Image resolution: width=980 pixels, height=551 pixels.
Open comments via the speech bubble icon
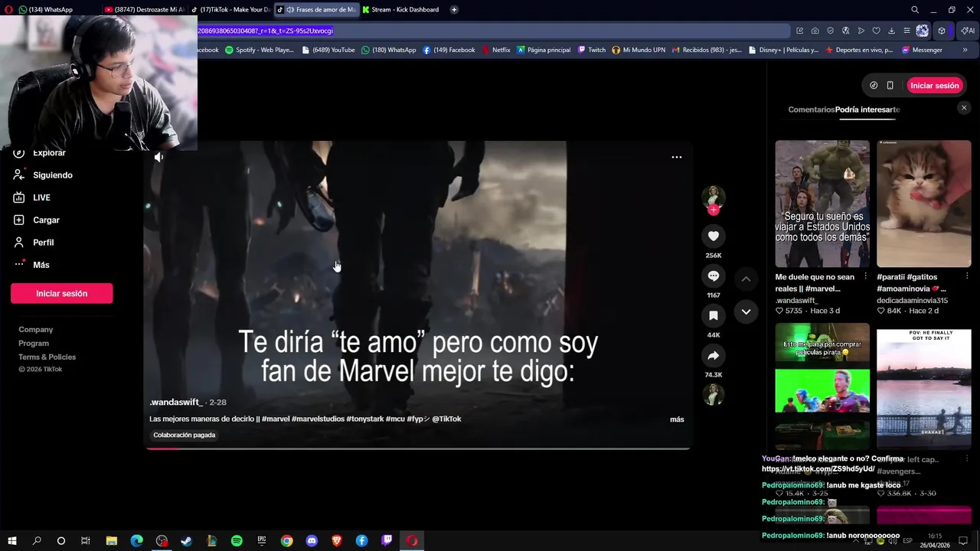pyautogui.click(x=714, y=276)
